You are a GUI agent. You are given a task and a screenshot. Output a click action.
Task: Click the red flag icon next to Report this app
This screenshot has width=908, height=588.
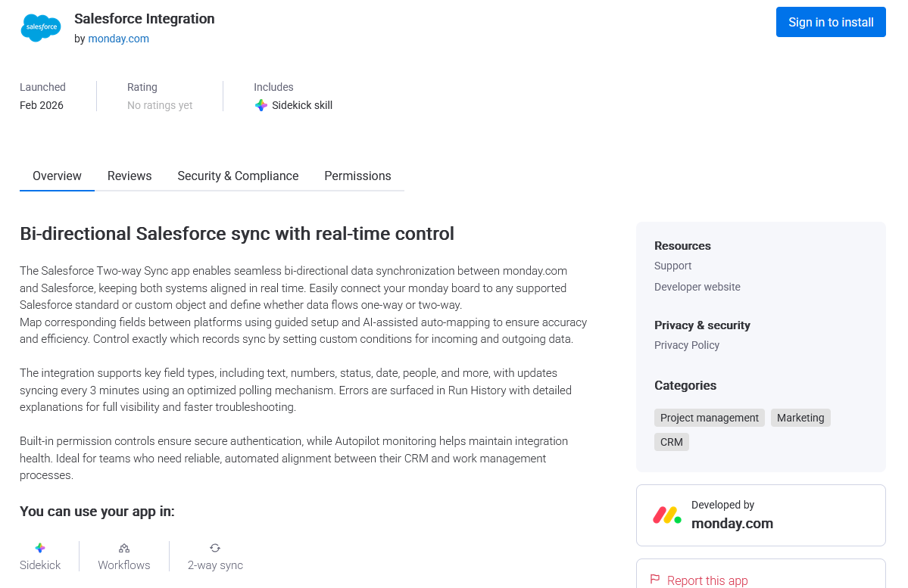click(654, 578)
